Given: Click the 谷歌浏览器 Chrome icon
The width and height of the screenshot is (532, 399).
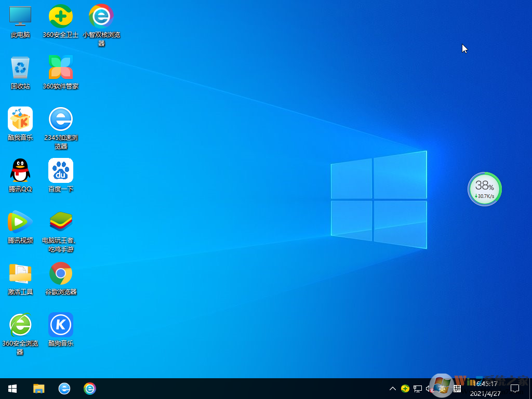Looking at the screenshot, I should [x=61, y=273].
